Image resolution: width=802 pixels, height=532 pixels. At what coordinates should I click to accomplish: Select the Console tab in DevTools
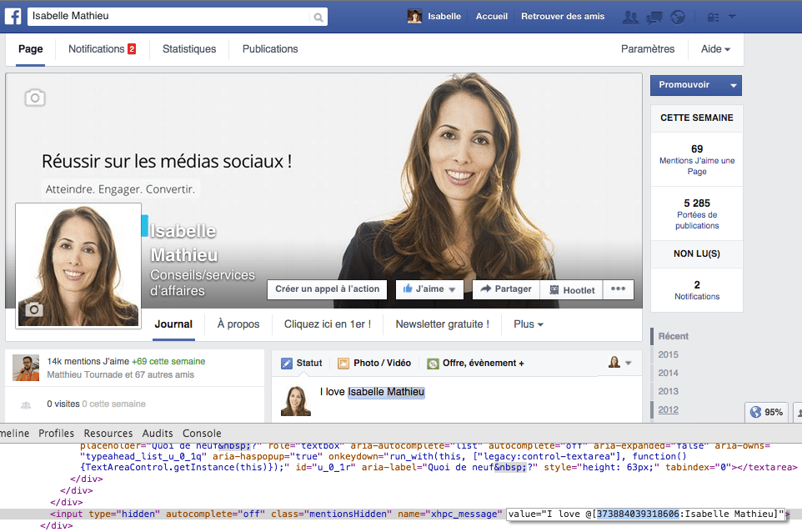[x=202, y=434]
